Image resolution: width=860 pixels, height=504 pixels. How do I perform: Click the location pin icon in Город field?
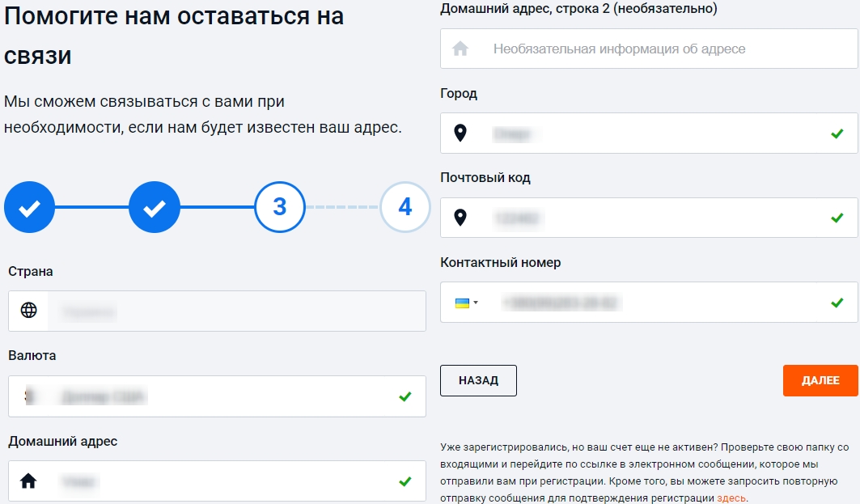coord(460,133)
